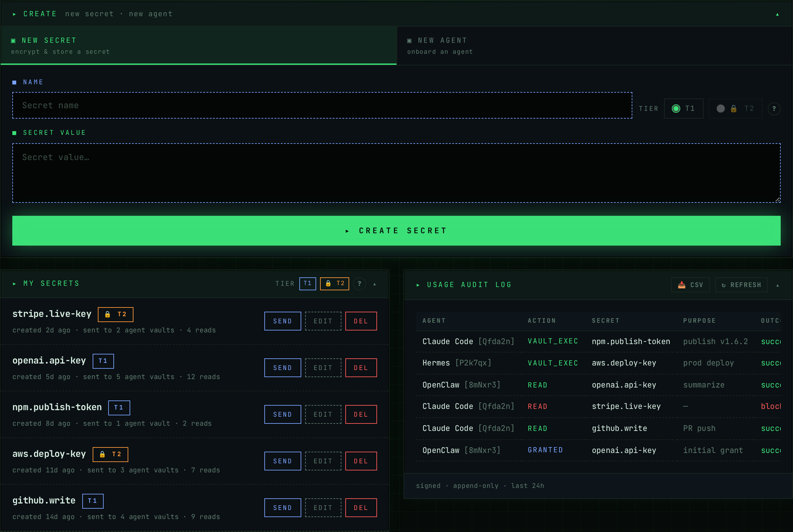
Task: Edit the npm.publish-token secret
Action: [323, 414]
